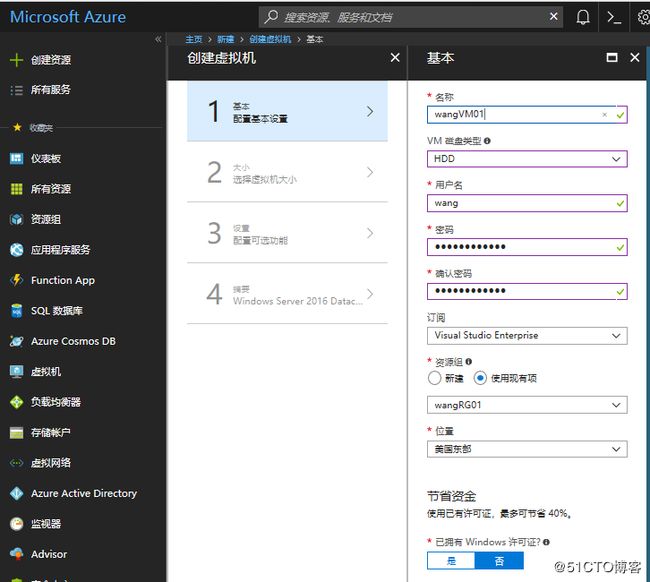Viewport: 650px width, 582px height.
Task: Maximize the Basics blade
Action: 612,57
